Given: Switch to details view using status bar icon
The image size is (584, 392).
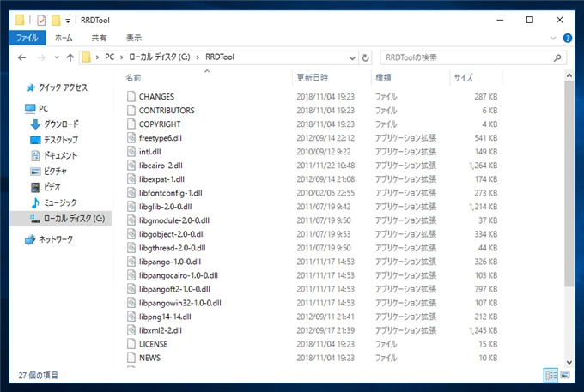Looking at the screenshot, I should 551,375.
